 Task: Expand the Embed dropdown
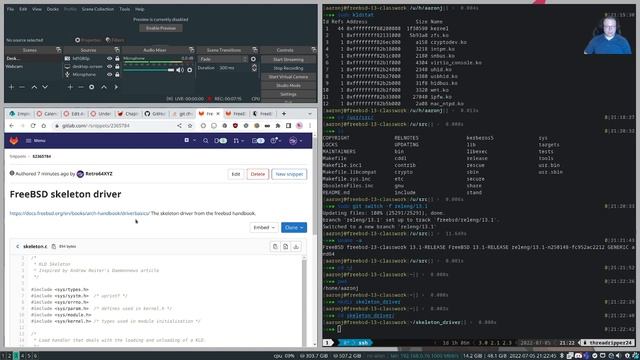point(264,227)
